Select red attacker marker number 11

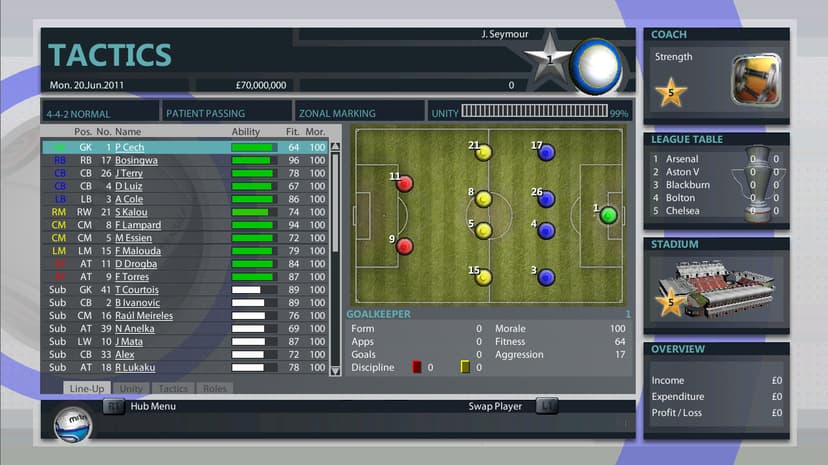(x=404, y=184)
